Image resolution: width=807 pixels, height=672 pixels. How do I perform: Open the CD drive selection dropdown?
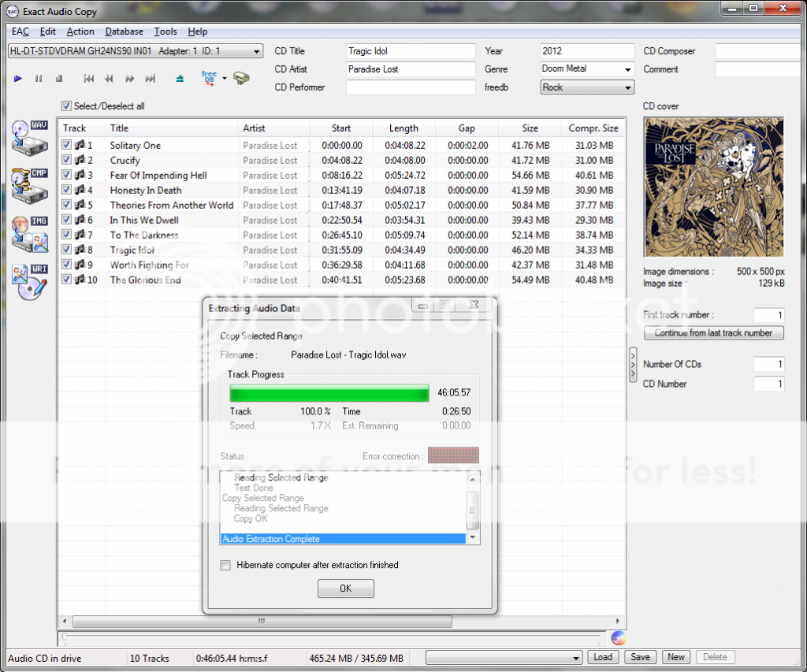click(136, 51)
